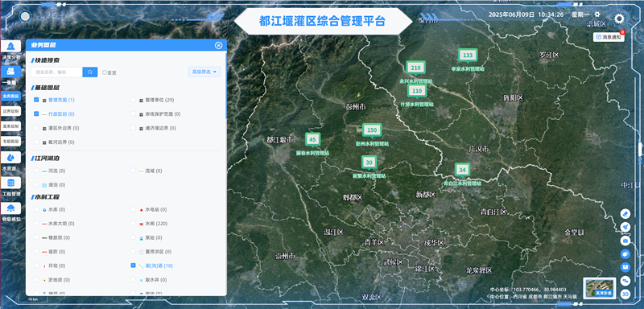The image size is (644, 309).
Task: Toggle the layers stack map tool
Action: pos(625,254)
